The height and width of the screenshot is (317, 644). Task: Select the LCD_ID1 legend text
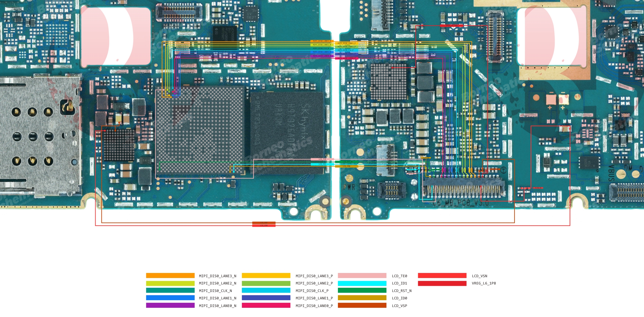(399, 283)
